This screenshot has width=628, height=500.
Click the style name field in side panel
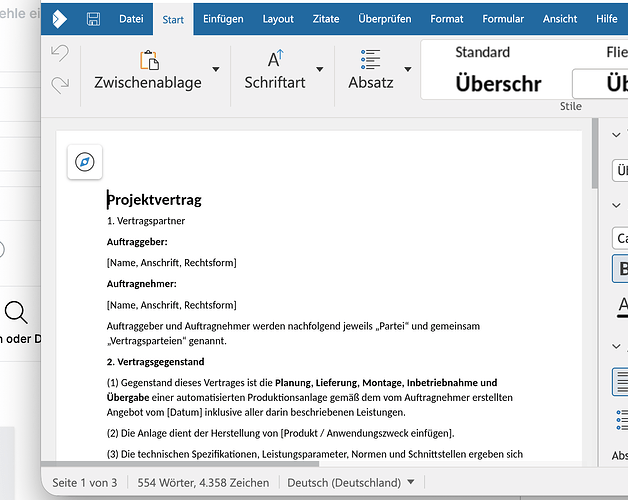[620, 170]
